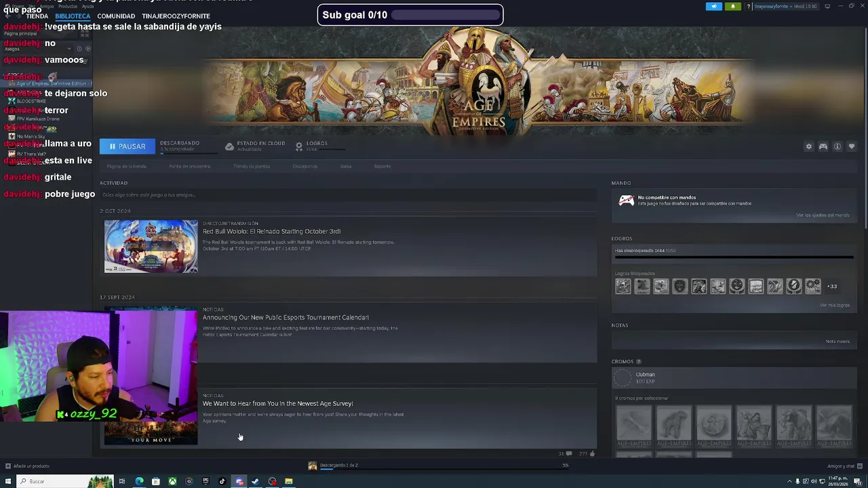Open the Soporte tab
This screenshot has height=488, width=868.
click(x=382, y=166)
